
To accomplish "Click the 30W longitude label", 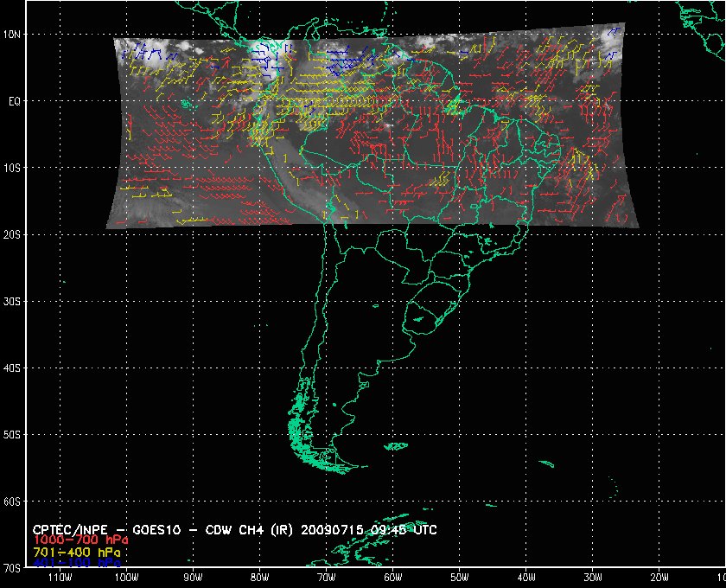I will (592, 578).
